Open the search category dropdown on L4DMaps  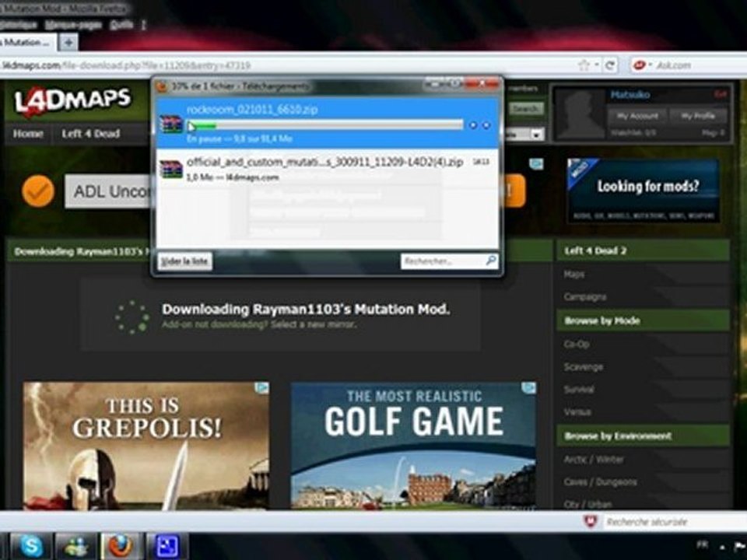[537, 135]
